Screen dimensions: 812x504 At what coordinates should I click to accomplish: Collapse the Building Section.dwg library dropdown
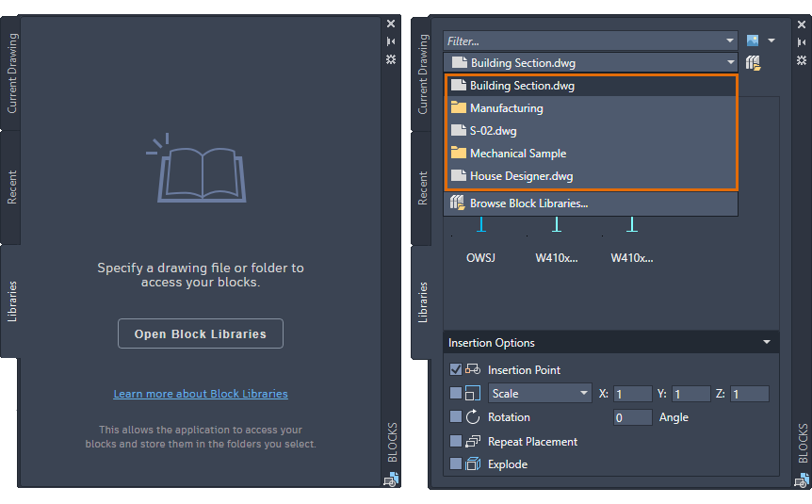730,63
